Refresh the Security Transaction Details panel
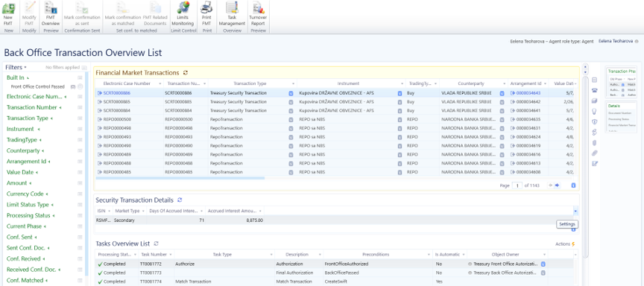Image resolution: width=644 pixels, height=286 pixels. pos(180,200)
